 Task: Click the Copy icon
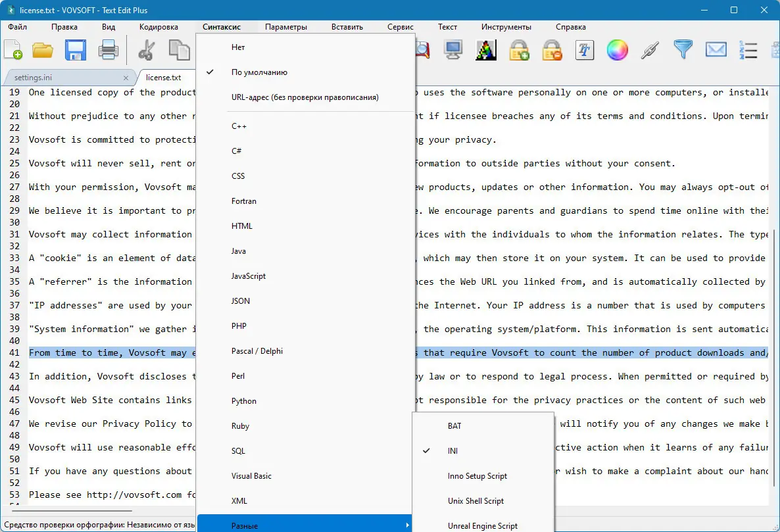pos(179,50)
